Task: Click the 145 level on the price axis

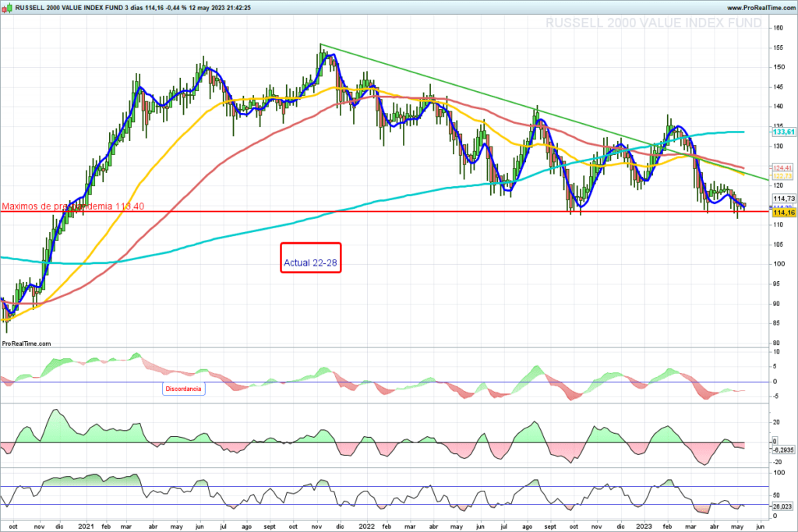Action: coord(779,87)
